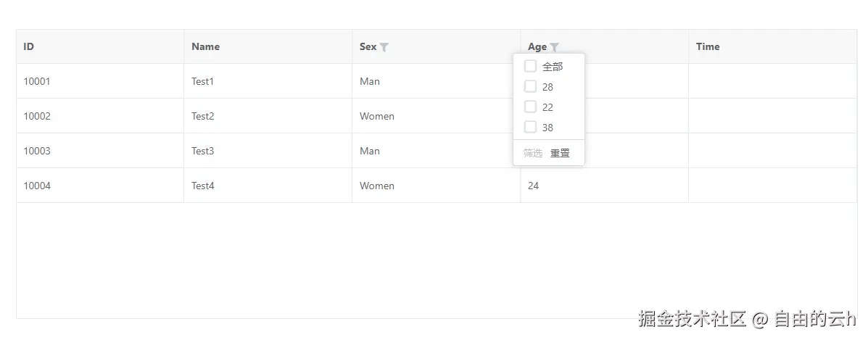Click the ID column header

(29, 46)
